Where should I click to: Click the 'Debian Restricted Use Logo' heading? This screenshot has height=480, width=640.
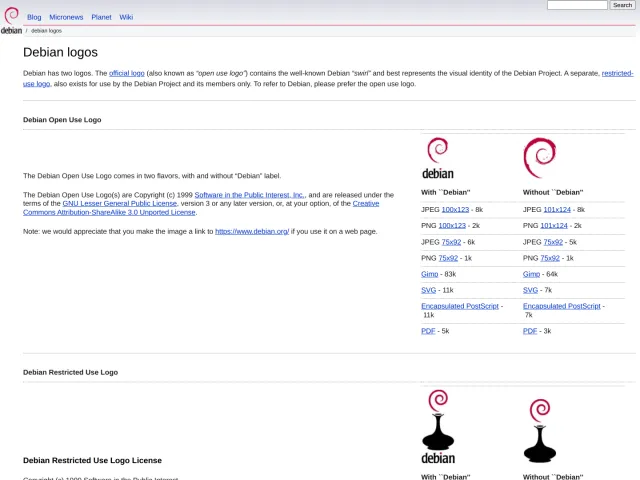pos(70,372)
